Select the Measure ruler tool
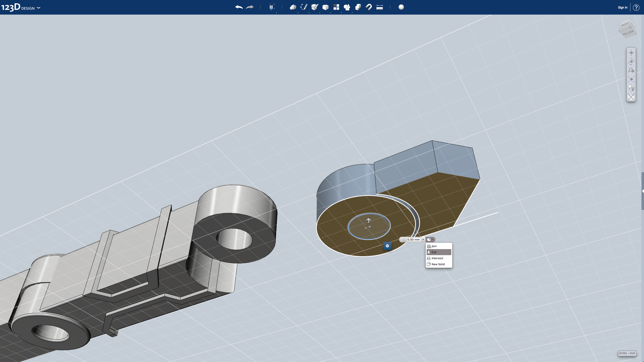644x362 pixels. click(x=379, y=7)
